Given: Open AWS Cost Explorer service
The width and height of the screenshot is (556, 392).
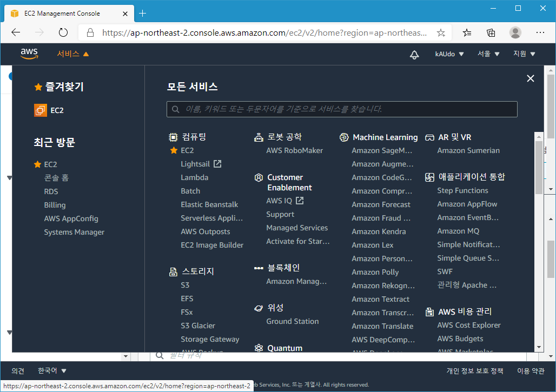Looking at the screenshot, I should coord(469,325).
